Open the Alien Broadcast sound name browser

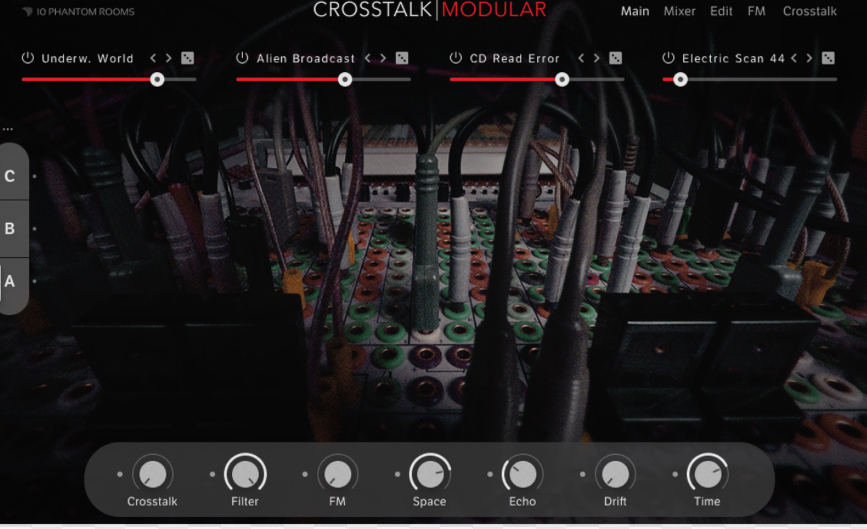click(x=305, y=59)
